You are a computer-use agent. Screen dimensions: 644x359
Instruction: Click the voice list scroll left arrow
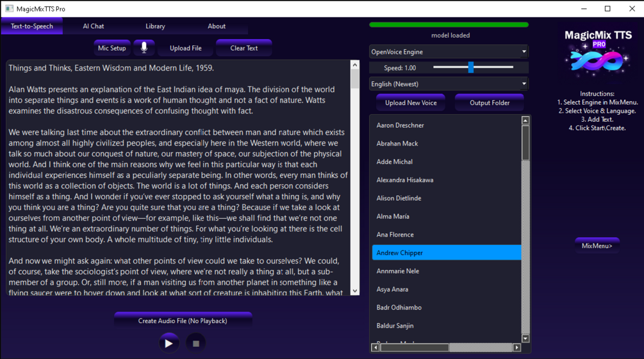[x=376, y=347]
